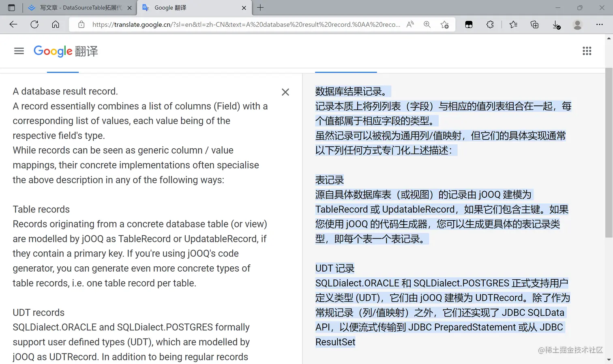Add this page to favorites
Viewport: 613px width, 364px height.
pyautogui.click(x=445, y=25)
